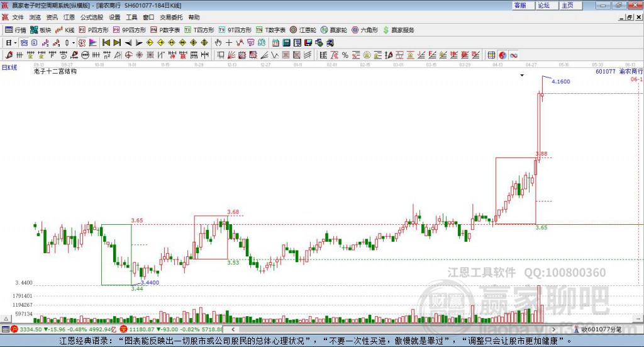Click the percent % retracement tool
The image size is (644, 347).
[x=345, y=55]
